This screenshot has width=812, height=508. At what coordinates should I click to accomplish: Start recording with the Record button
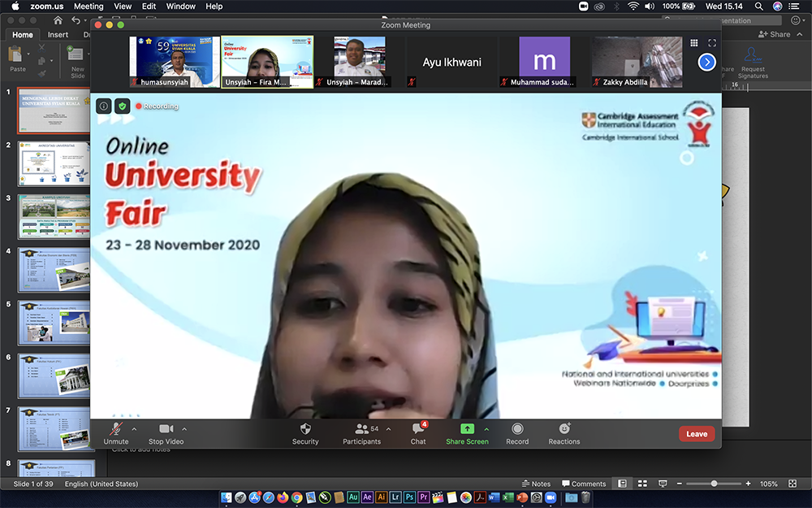coord(517,433)
